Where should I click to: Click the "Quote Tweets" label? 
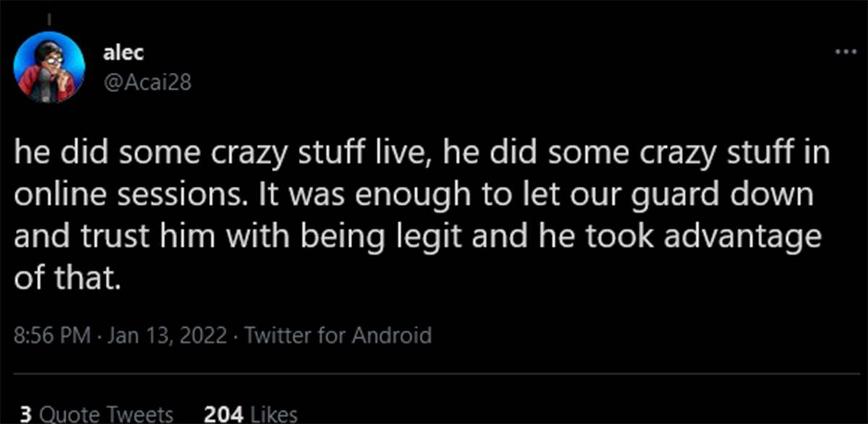pos(106,415)
